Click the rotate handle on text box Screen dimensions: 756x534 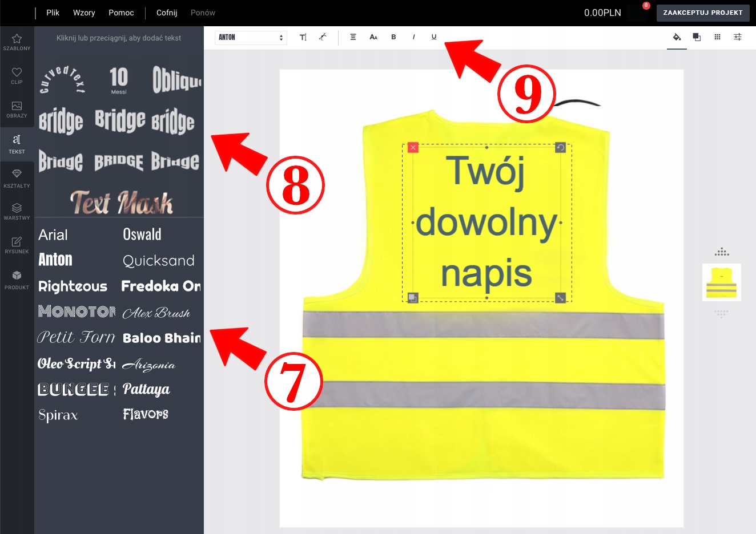(x=561, y=148)
